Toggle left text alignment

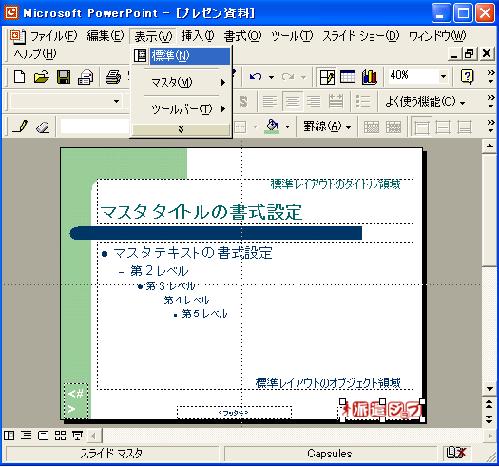point(270,101)
